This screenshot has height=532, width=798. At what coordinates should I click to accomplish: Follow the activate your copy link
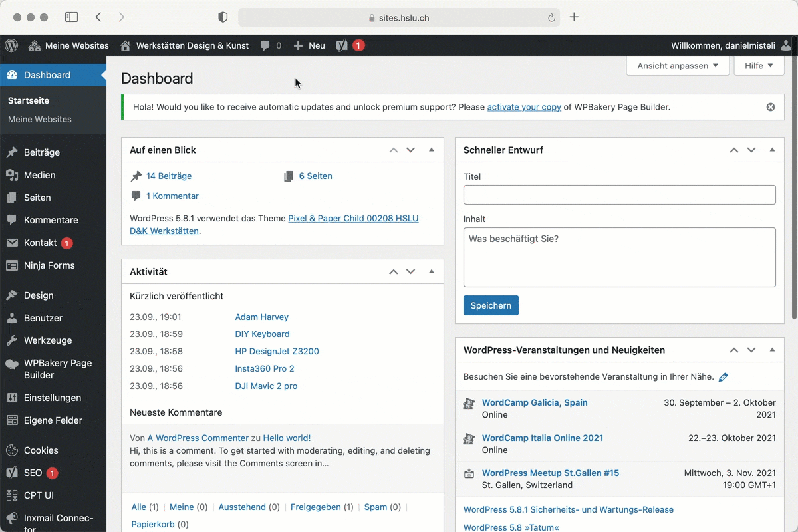point(524,107)
